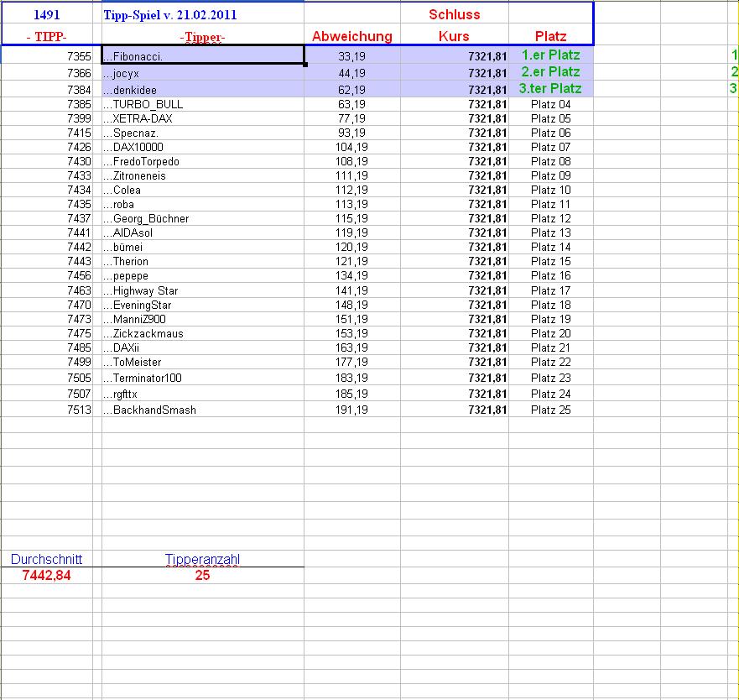Viewport: 739px width, 700px height.
Task: Click the tip value 7384
Action: (79, 90)
